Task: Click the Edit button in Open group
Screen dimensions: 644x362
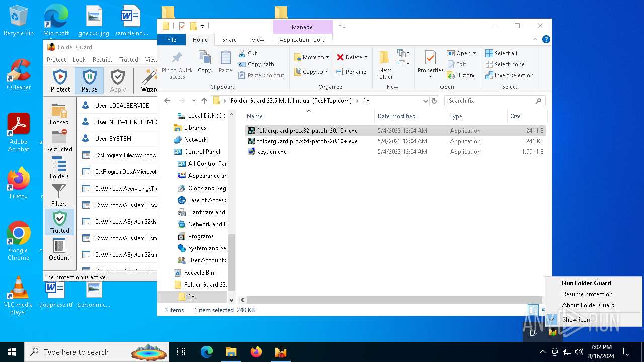Action: [x=457, y=64]
